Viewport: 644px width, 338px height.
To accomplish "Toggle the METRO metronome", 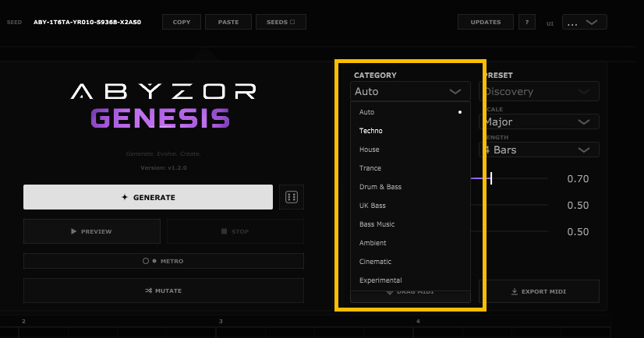I will (x=164, y=261).
